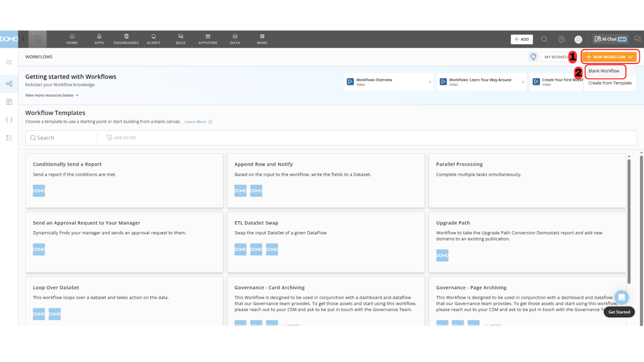Select Blank Workflow from the menu
This screenshot has width=644, height=362.
pos(604,71)
